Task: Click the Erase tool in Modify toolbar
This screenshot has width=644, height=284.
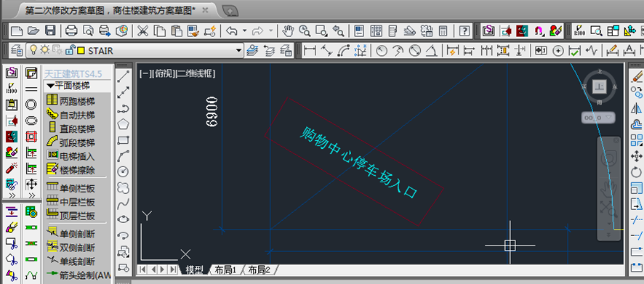Action: pyautogui.click(x=636, y=76)
